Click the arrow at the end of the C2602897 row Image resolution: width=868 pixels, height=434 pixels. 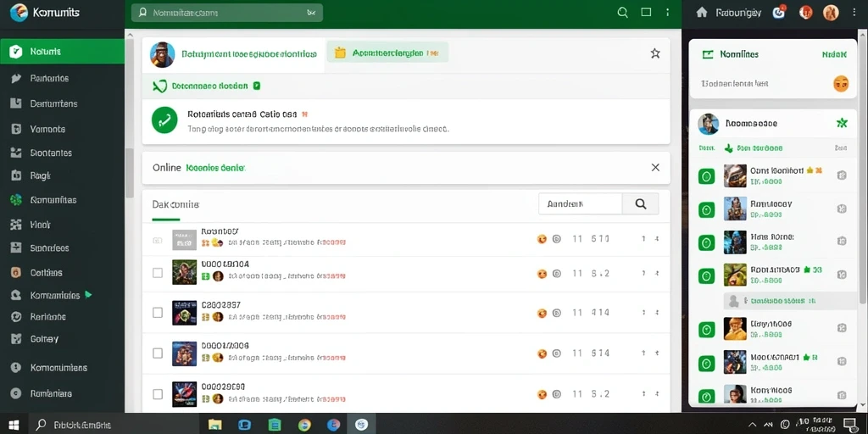tap(657, 313)
